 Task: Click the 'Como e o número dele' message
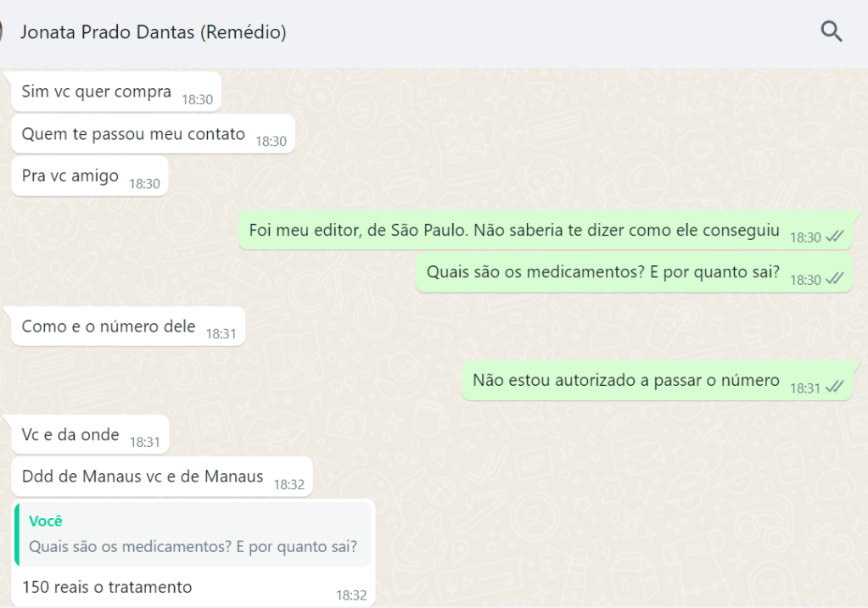pyautogui.click(x=128, y=326)
